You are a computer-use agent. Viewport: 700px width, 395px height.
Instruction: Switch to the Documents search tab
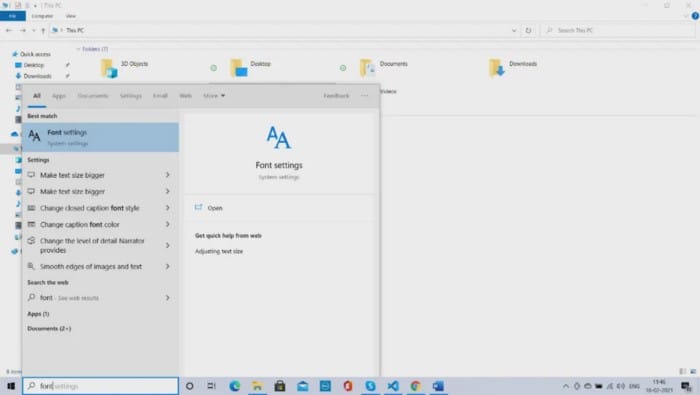pyautogui.click(x=93, y=96)
